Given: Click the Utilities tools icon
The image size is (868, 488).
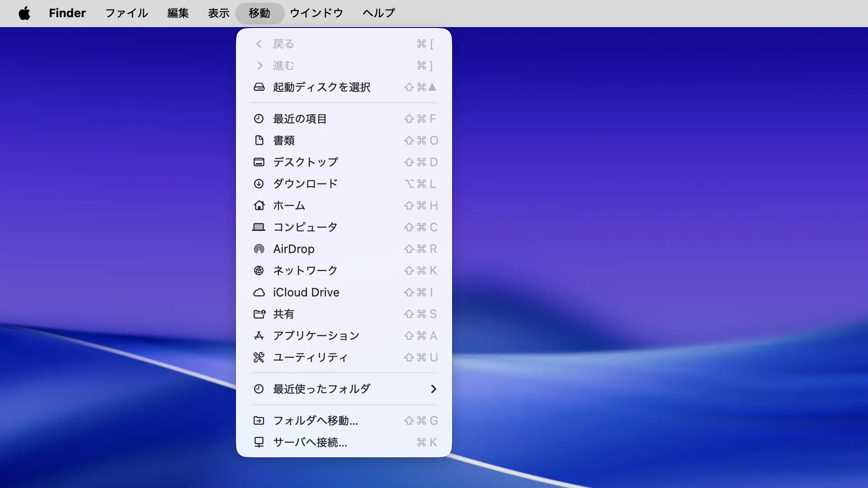Looking at the screenshot, I should point(259,357).
